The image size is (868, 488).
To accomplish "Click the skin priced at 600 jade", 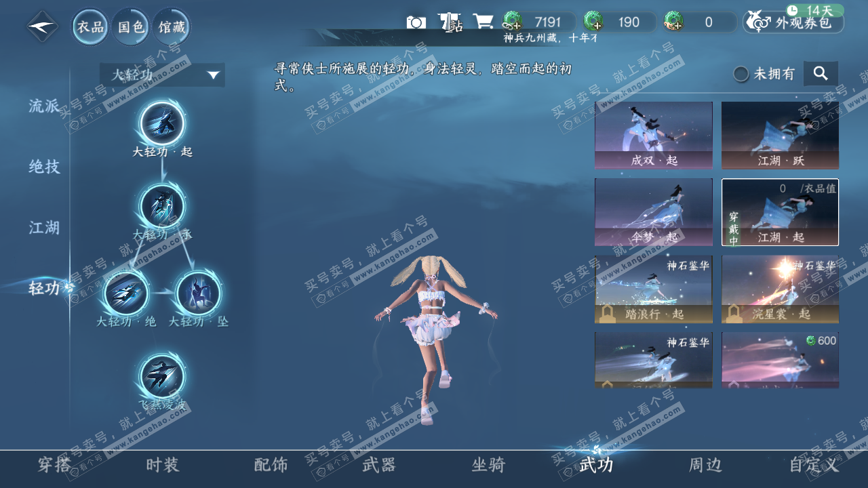I will click(x=780, y=359).
